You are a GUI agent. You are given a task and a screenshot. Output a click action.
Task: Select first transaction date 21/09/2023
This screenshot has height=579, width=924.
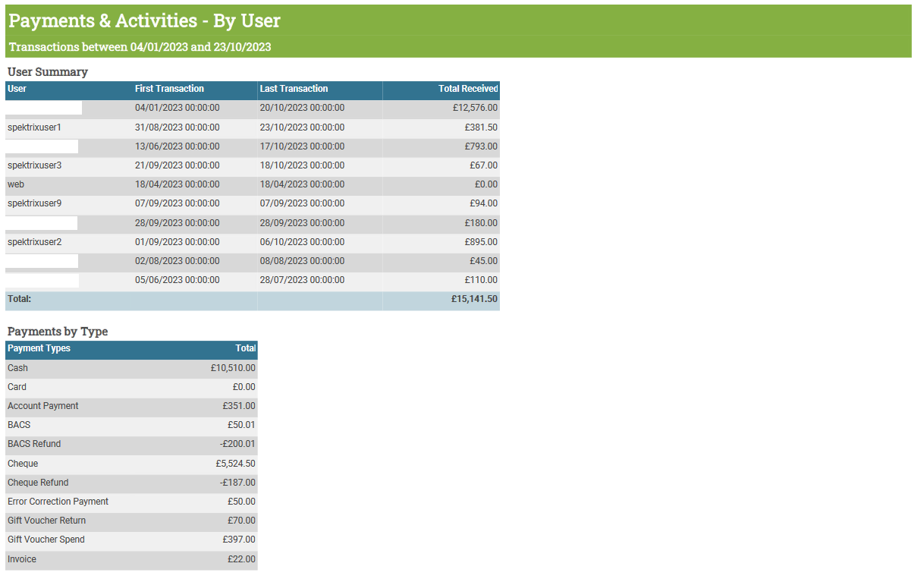(178, 165)
